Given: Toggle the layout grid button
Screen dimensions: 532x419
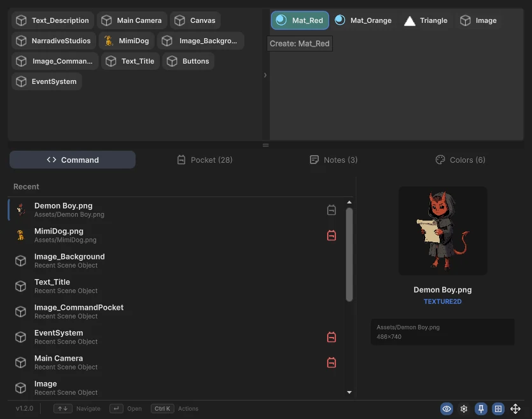Looking at the screenshot, I should [498, 409].
